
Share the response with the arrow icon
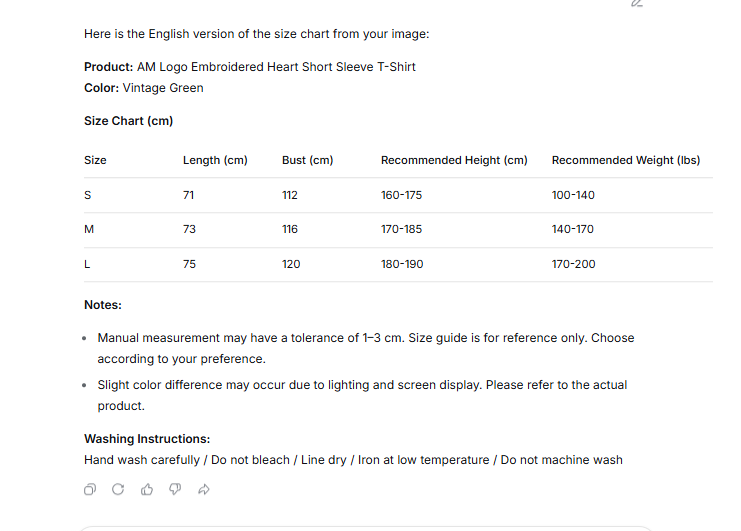204,489
